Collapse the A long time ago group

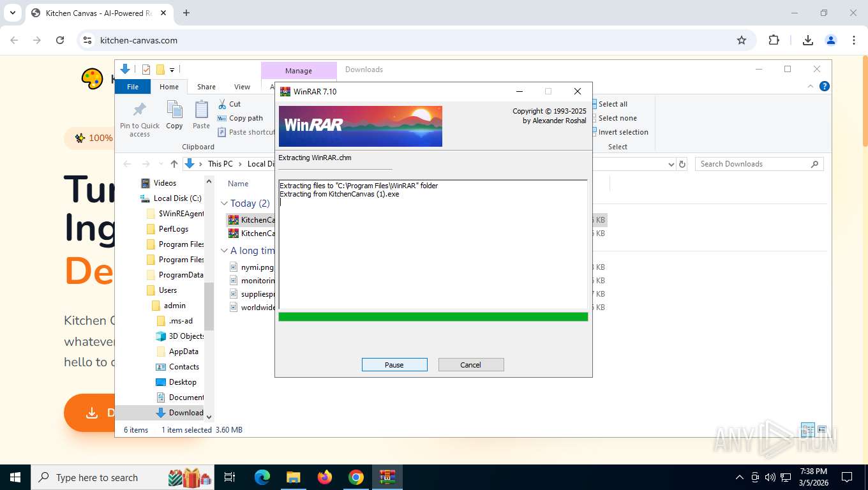[224, 251]
